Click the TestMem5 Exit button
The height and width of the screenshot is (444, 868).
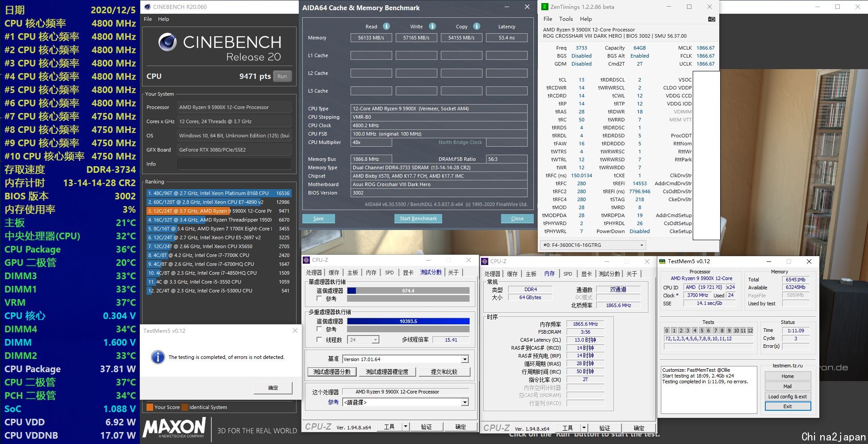787,406
